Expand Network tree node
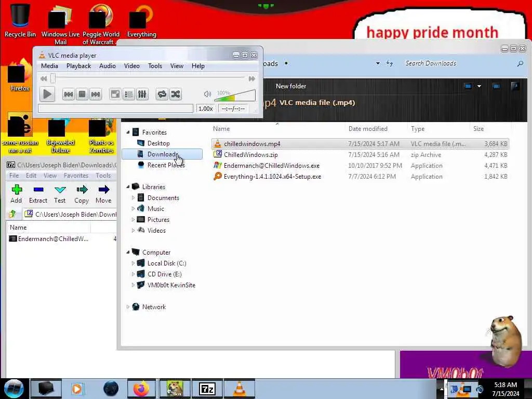 pyautogui.click(x=128, y=307)
